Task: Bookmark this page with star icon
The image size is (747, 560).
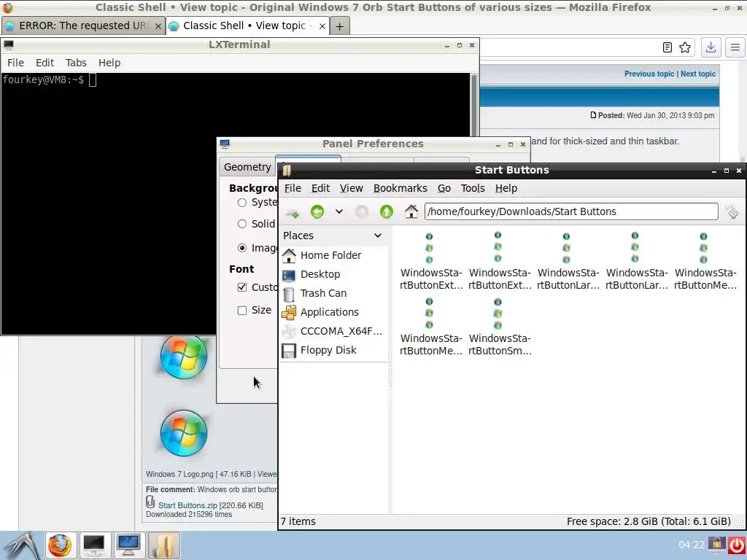Action: (685, 47)
